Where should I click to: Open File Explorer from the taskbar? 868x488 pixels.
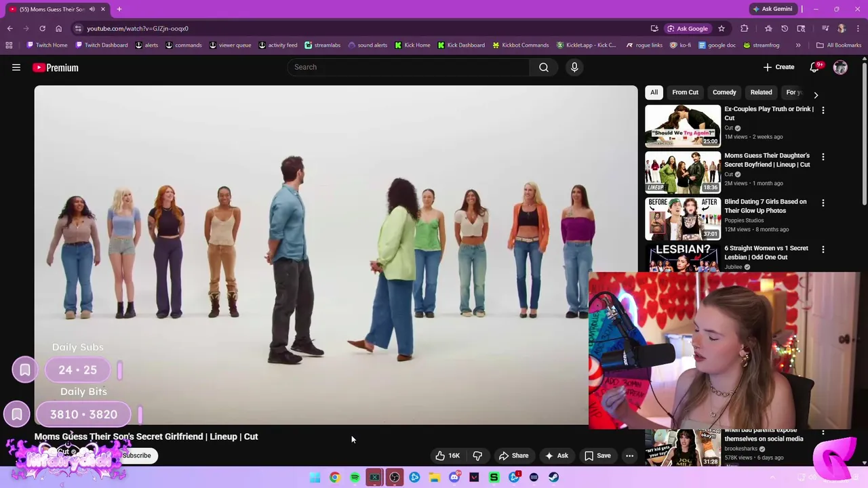434,477
